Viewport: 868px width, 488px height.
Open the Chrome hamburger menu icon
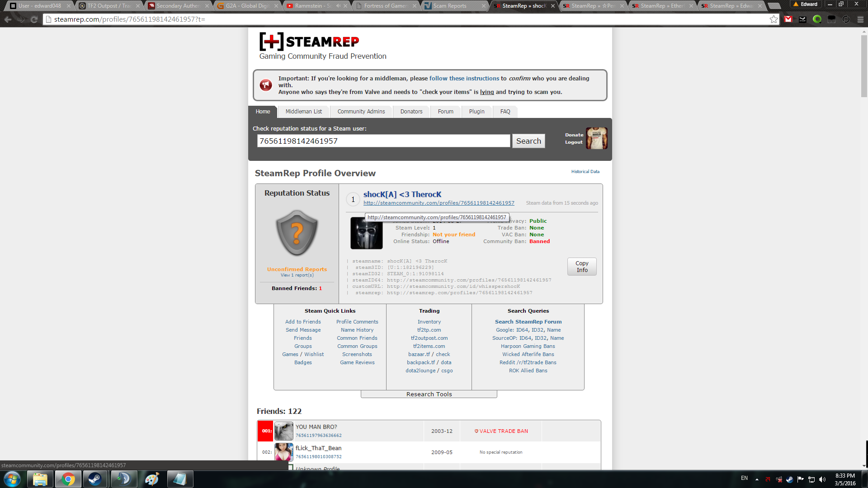tap(860, 19)
